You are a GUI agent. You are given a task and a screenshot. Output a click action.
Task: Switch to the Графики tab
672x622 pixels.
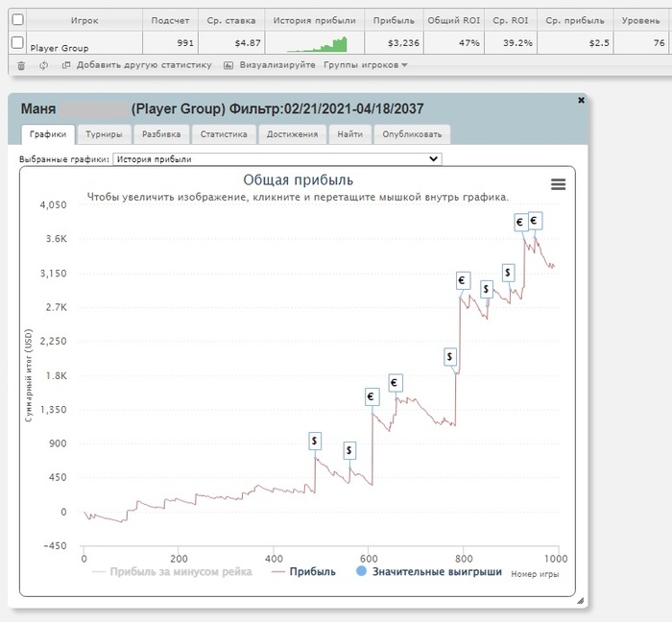(48, 134)
